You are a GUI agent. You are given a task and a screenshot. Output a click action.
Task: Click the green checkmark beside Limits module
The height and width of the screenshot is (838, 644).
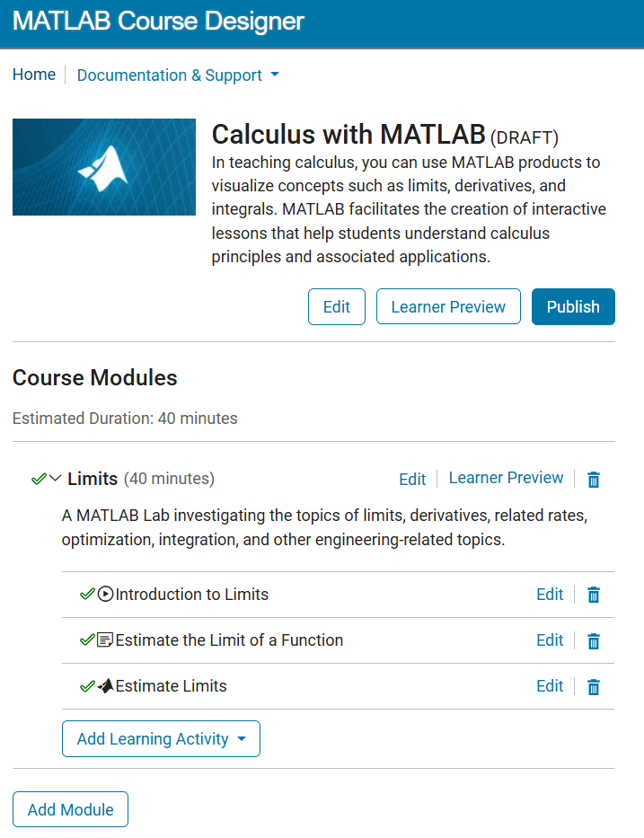click(38, 479)
